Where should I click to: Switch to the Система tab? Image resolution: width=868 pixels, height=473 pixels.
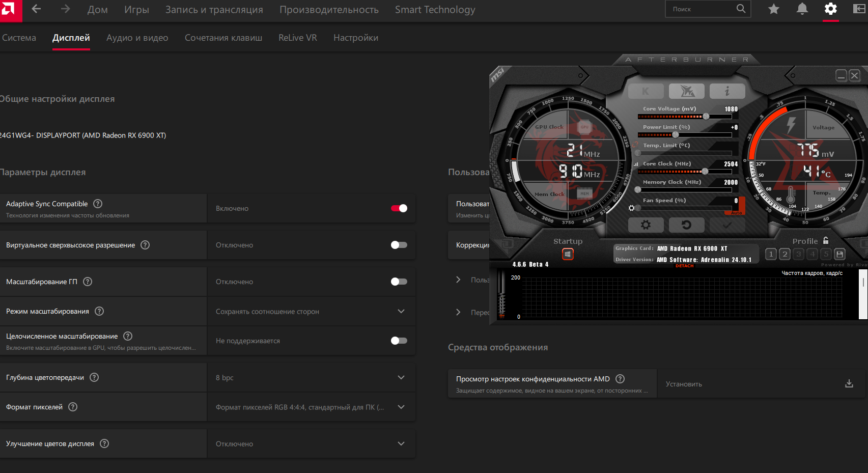coord(19,38)
